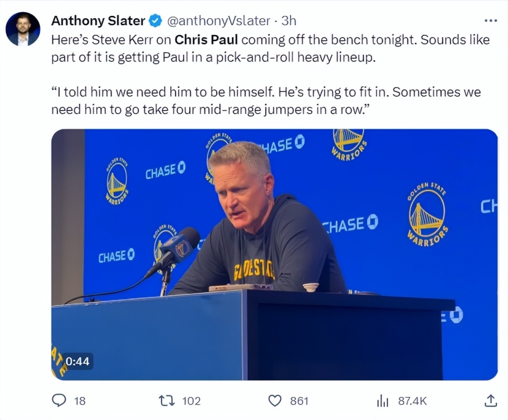Click the 87.4K views count
Image resolution: width=508 pixels, height=420 pixels.
point(412,401)
